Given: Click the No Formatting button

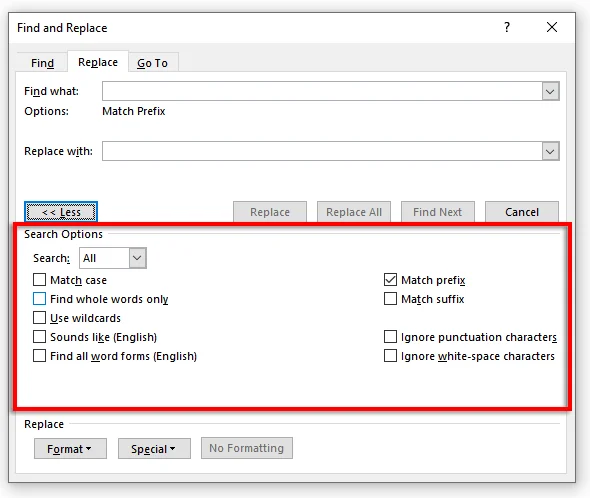Looking at the screenshot, I should [247, 448].
